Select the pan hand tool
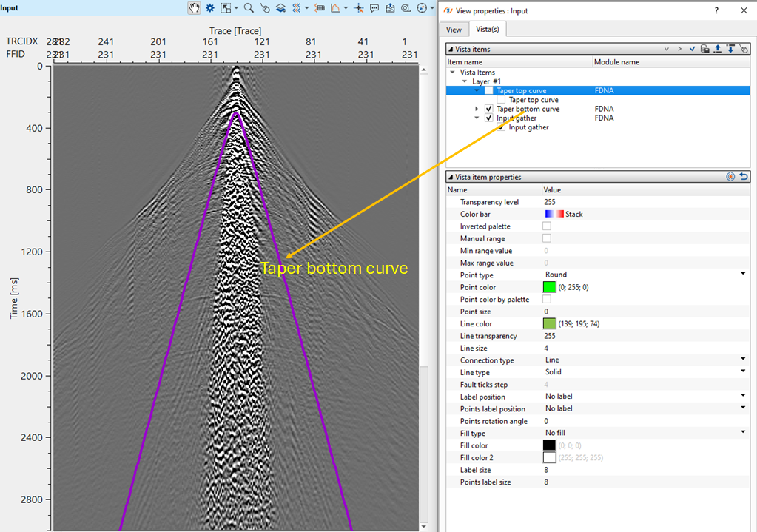This screenshot has height=532, width=757. (194, 7)
